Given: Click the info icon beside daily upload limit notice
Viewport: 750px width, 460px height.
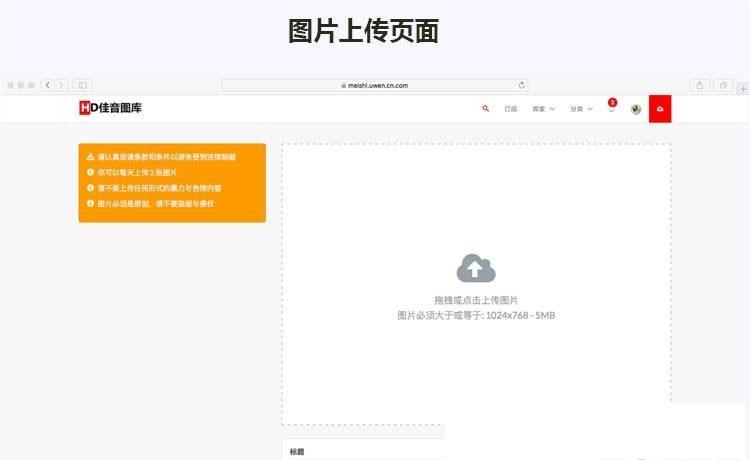Looking at the screenshot, I should click(90, 172).
